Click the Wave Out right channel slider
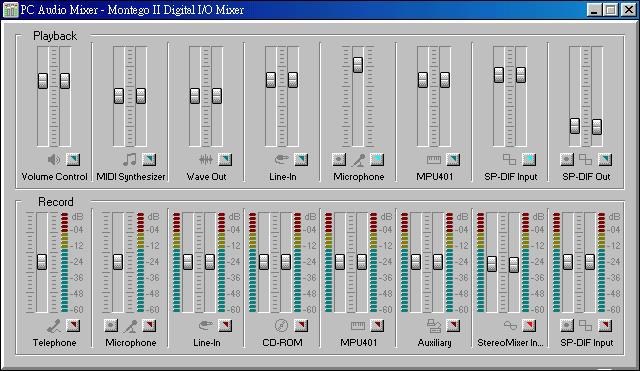 pyautogui.click(x=217, y=96)
